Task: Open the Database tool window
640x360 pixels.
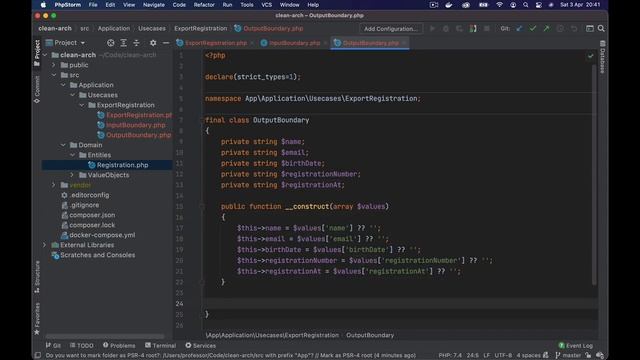Action: 602,57
